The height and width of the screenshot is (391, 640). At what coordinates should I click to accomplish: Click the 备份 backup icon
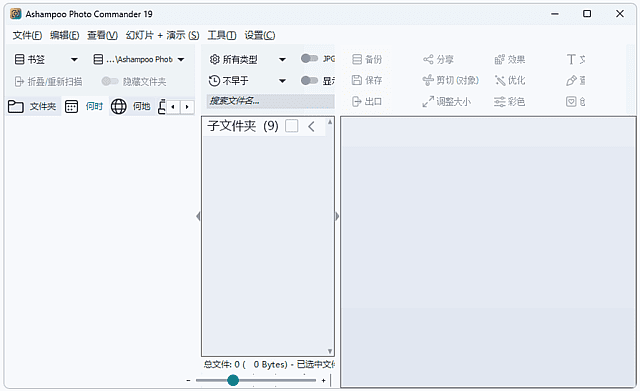pyautogui.click(x=357, y=60)
